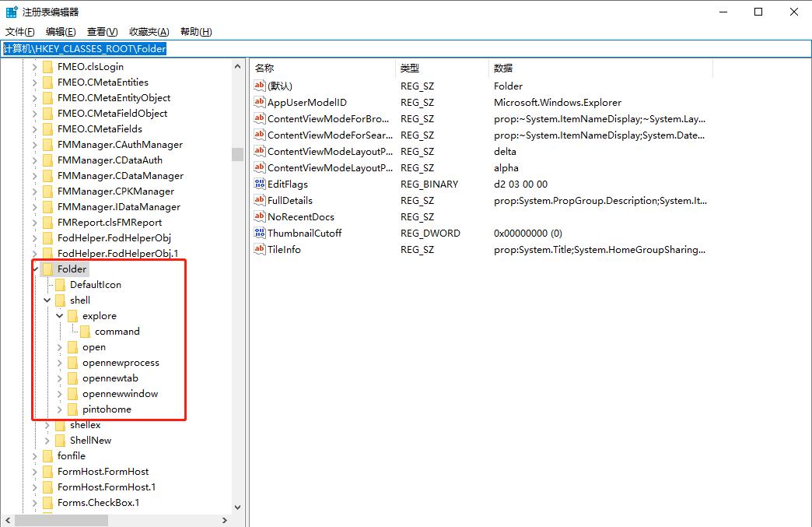Click the shell key folder icon

click(60, 300)
